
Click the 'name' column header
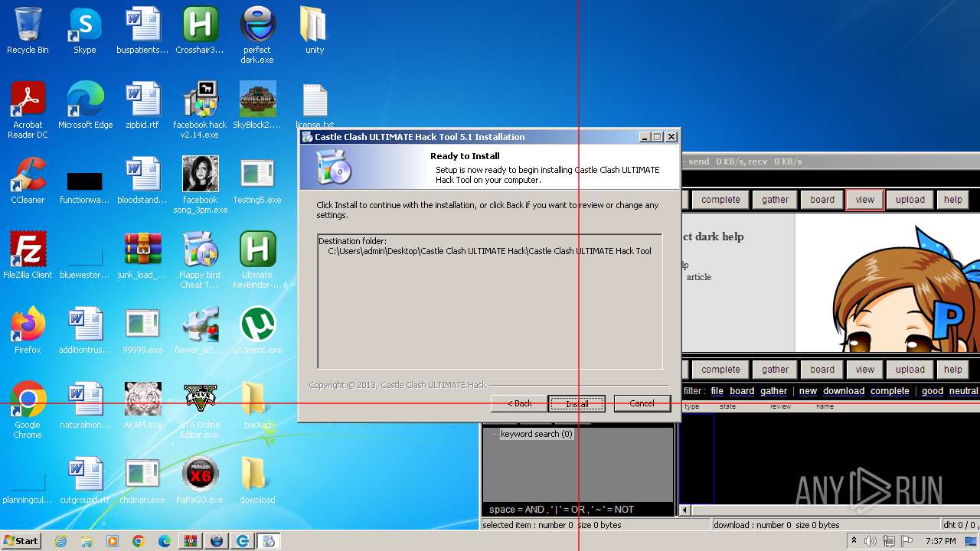pos(825,406)
